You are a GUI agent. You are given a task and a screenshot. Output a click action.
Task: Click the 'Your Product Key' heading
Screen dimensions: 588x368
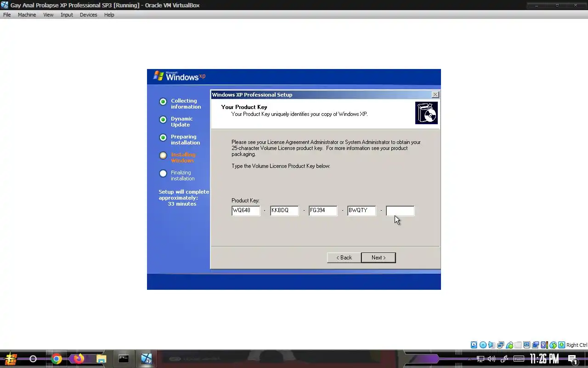[244, 107]
